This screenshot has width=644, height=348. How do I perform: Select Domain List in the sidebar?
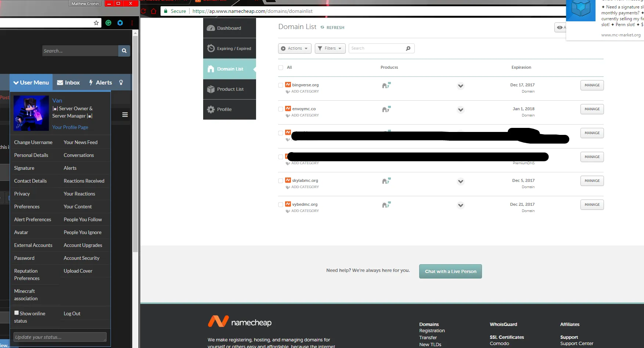tap(230, 69)
